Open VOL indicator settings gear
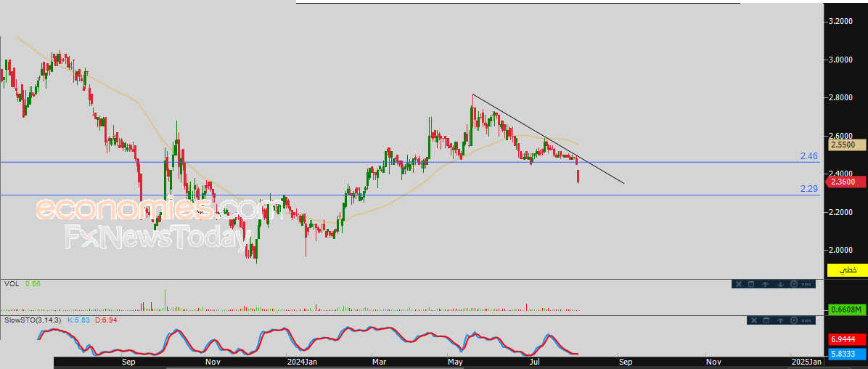 tap(794, 284)
